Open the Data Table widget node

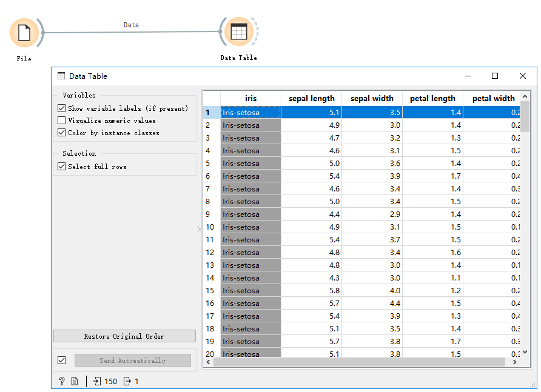(239, 32)
